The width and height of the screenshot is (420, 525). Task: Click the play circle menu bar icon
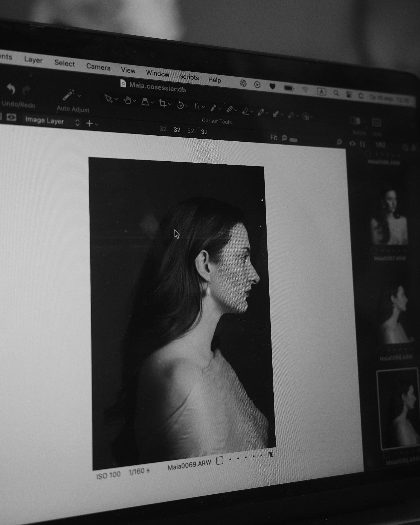click(x=257, y=84)
